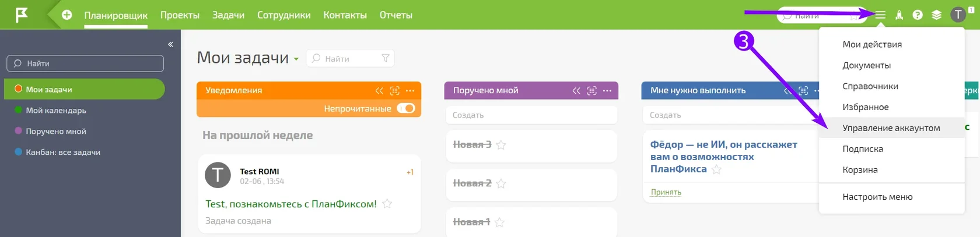The image size is (980, 237).
Task: Star the Новая 1 task
Action: point(499,222)
